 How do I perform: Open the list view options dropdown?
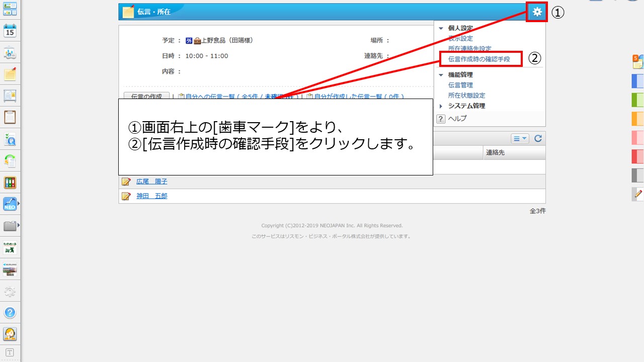click(520, 139)
